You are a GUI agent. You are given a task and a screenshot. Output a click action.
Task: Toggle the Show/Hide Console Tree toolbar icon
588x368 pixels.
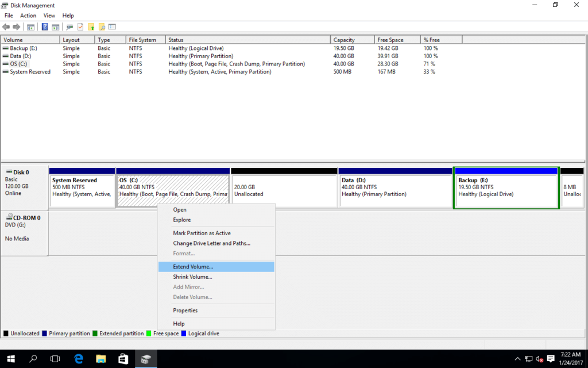[30, 26]
